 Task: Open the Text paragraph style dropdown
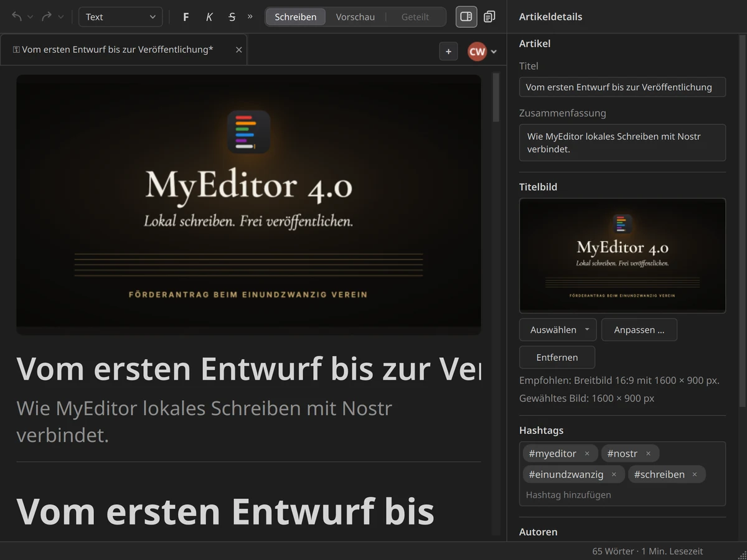point(120,17)
